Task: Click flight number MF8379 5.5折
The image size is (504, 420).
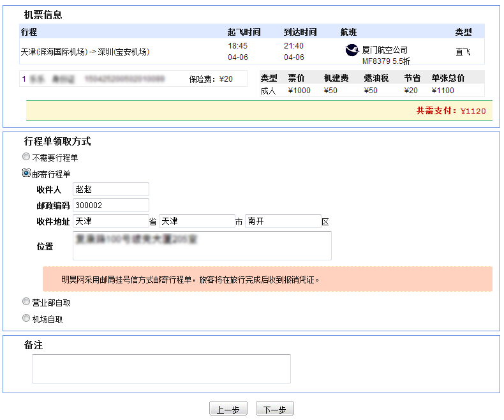Action: coord(386,62)
